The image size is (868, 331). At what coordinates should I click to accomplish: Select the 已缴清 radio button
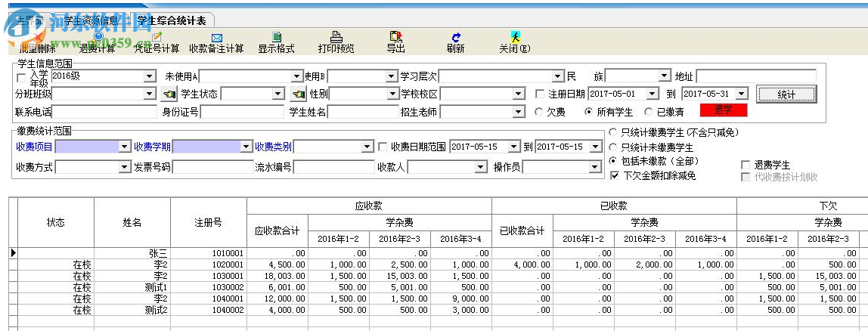click(648, 112)
